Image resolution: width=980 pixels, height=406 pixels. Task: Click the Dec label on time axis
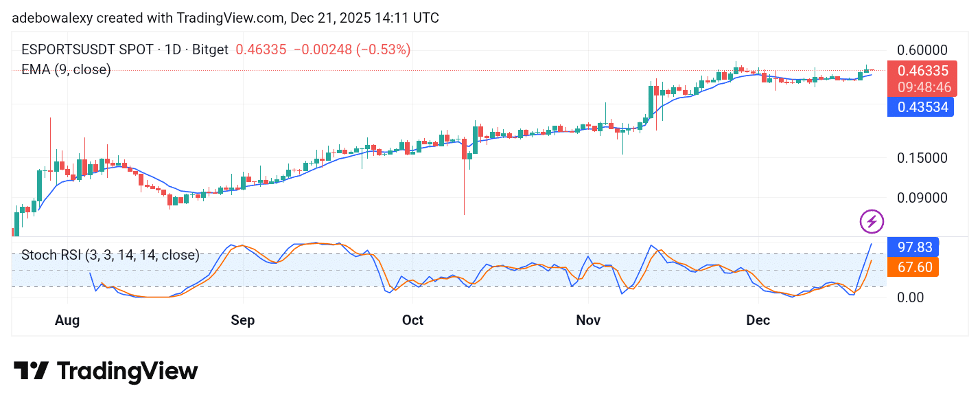coord(758,320)
